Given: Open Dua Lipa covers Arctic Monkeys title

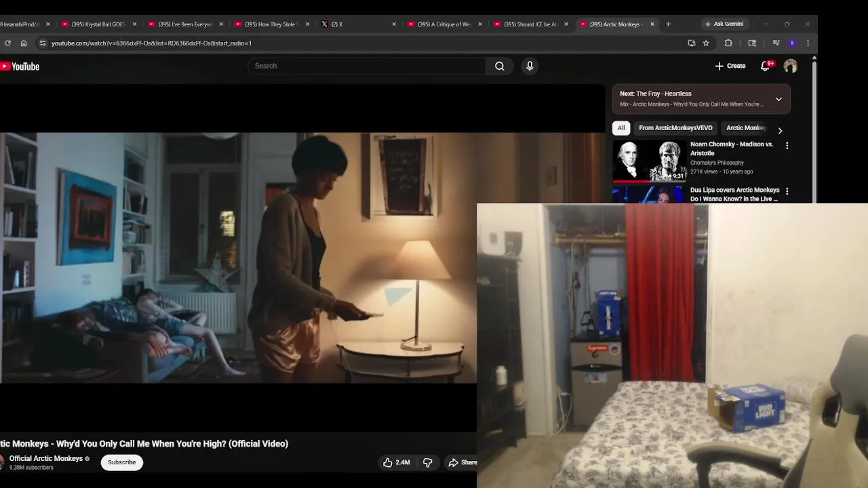Looking at the screenshot, I should (734, 195).
